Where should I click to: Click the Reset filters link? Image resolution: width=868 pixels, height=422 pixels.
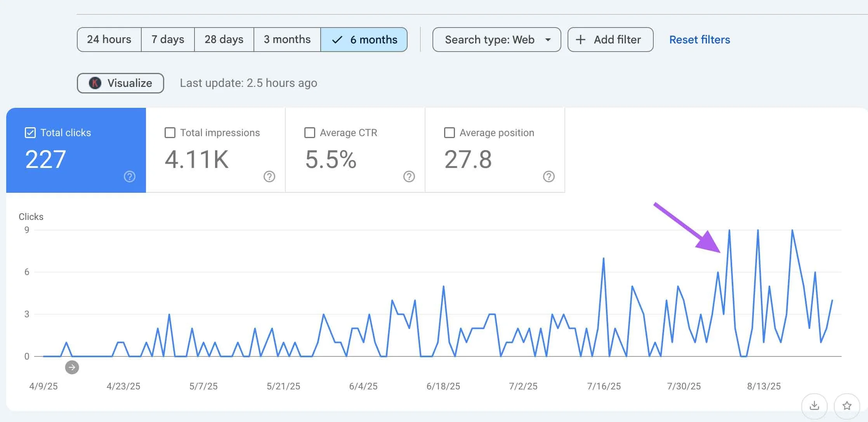point(700,40)
